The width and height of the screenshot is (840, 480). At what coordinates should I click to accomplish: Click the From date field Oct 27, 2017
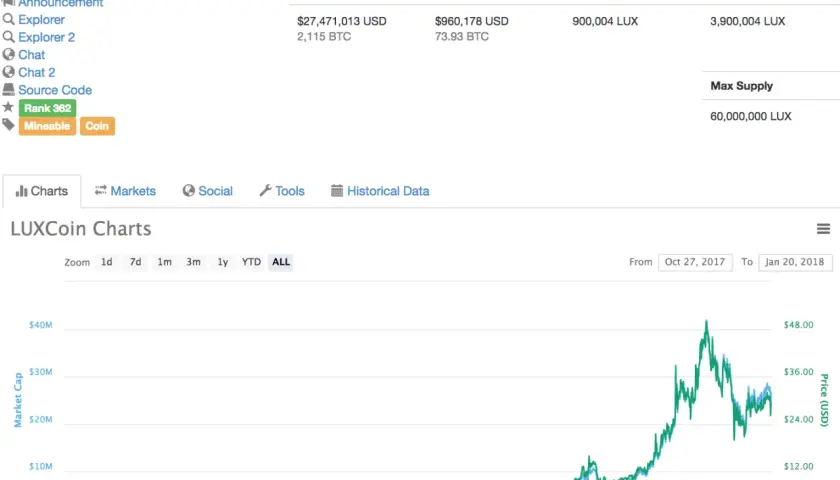point(695,262)
